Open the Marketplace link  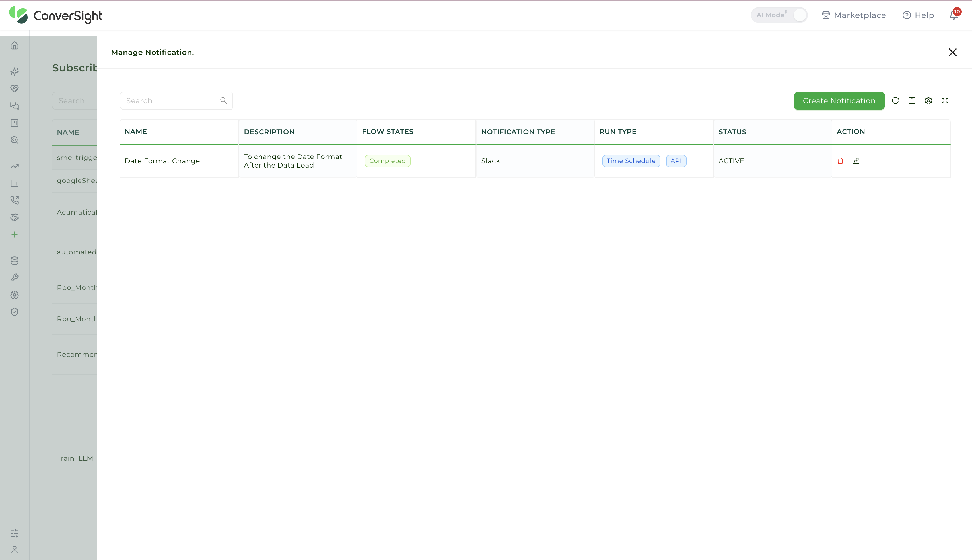(x=854, y=15)
